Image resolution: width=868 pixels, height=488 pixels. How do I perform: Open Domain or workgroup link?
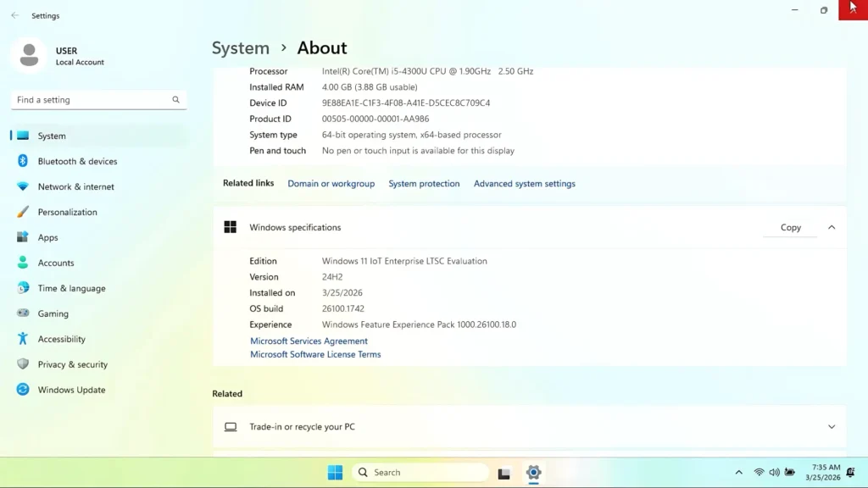331,184
